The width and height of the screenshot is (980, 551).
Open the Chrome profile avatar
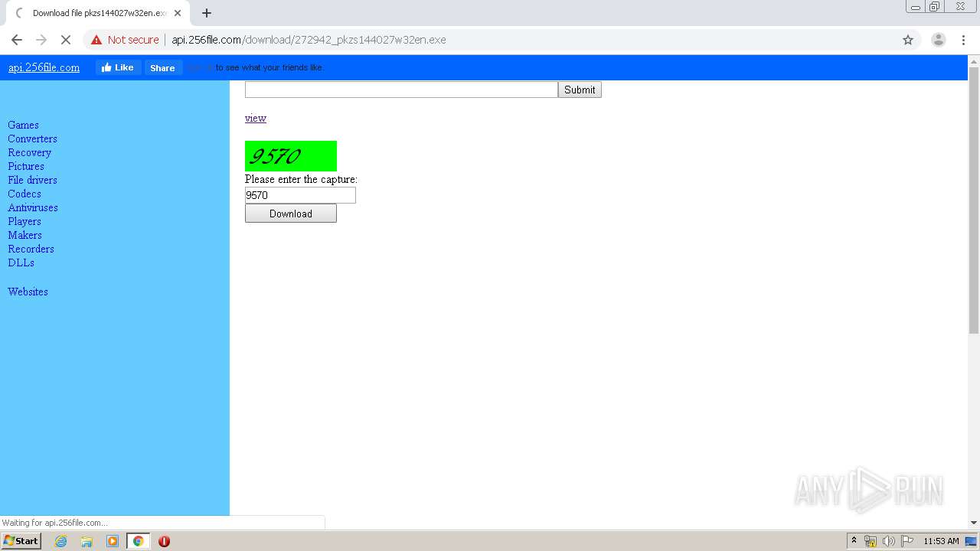[938, 40]
